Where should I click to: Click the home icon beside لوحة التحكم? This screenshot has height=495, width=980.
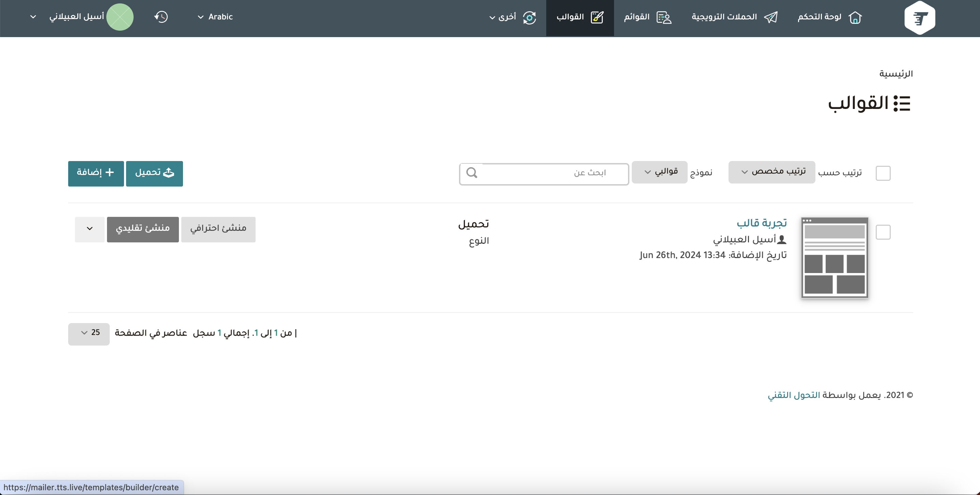click(x=855, y=17)
